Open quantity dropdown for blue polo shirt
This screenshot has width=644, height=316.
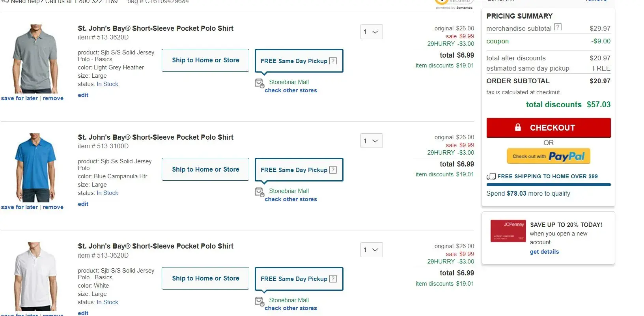371,141
